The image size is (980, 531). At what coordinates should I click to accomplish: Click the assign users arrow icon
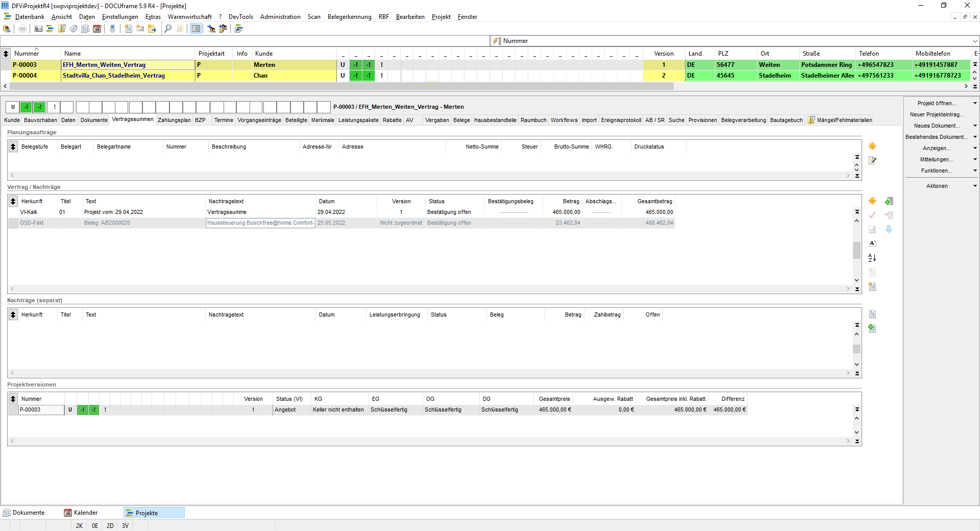click(211, 29)
